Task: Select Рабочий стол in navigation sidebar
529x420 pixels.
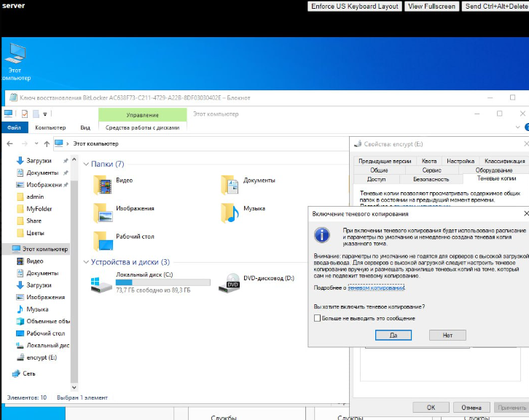Action: pos(46,333)
